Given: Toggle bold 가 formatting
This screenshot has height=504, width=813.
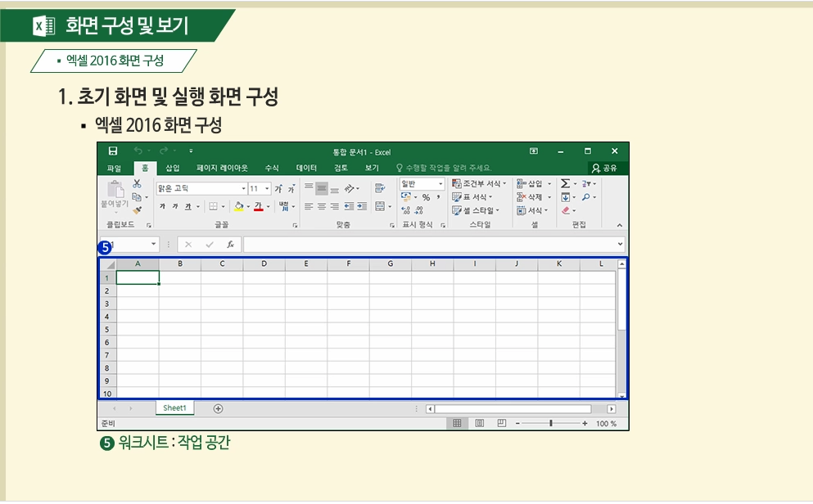Looking at the screenshot, I should [162, 206].
